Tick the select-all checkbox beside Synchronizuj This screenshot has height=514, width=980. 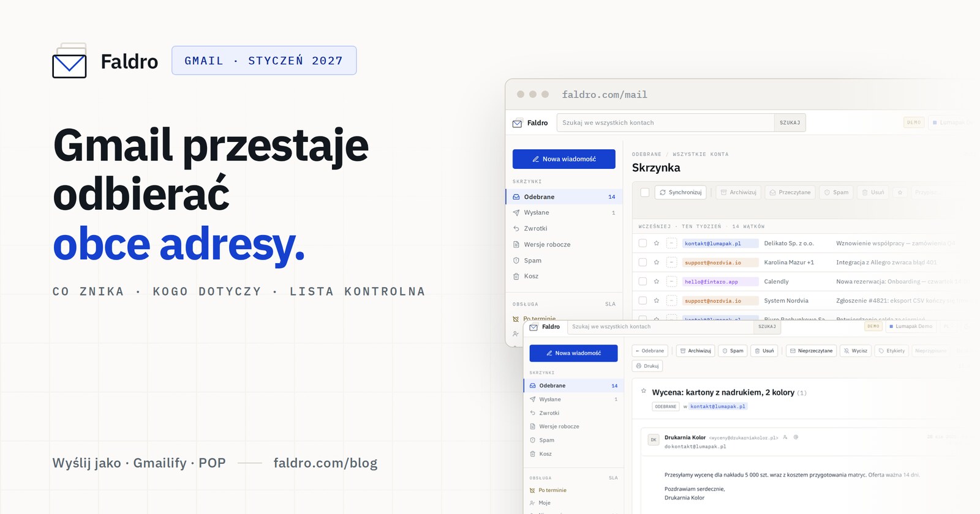[x=644, y=192]
